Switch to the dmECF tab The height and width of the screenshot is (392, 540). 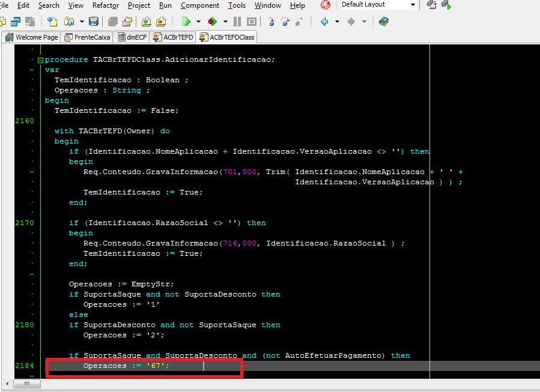coord(132,37)
